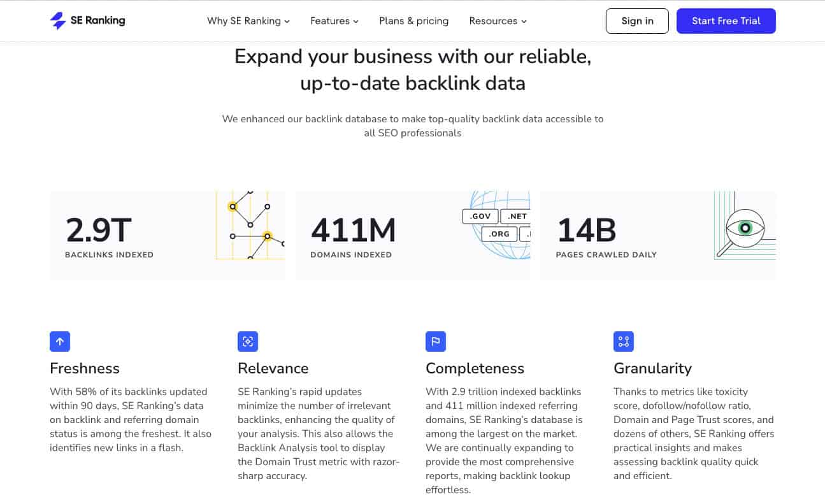Click the .GOV domain tag

pos(480,217)
